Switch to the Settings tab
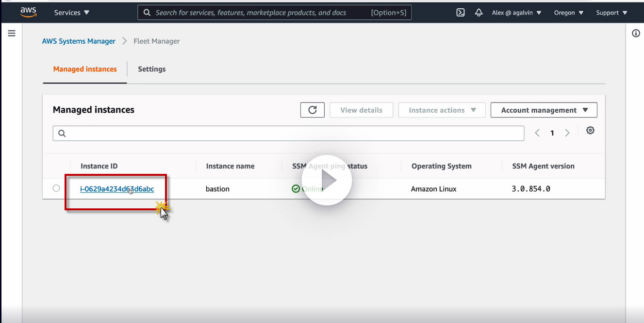The height and width of the screenshot is (323, 644). click(152, 69)
